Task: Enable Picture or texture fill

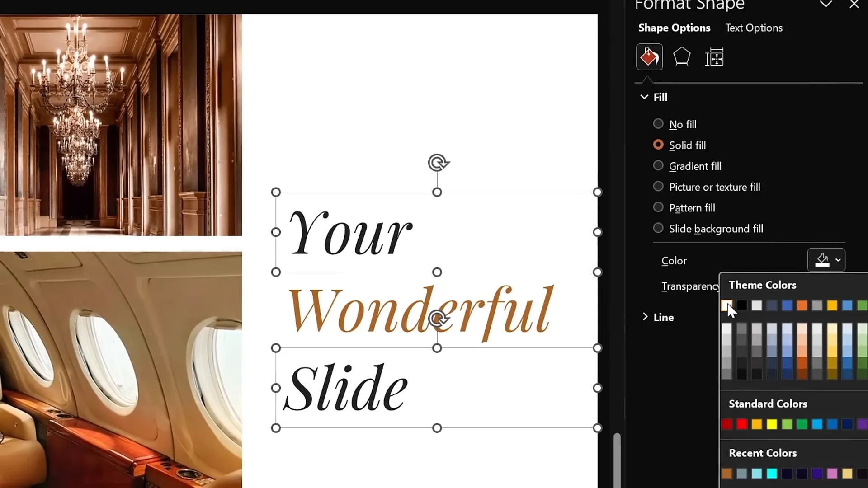Action: [x=658, y=186]
